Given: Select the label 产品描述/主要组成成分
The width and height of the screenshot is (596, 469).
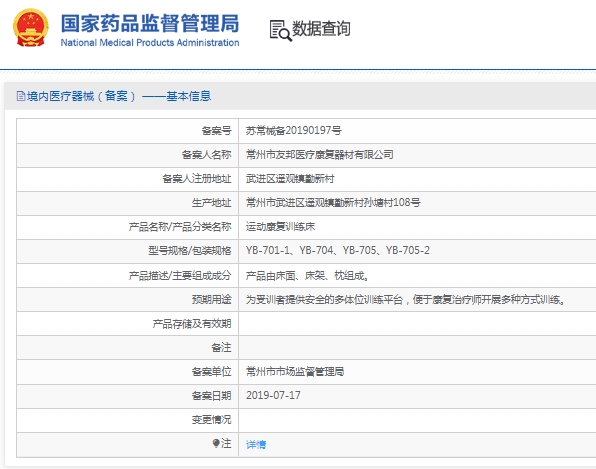Looking at the screenshot, I should click(180, 276).
